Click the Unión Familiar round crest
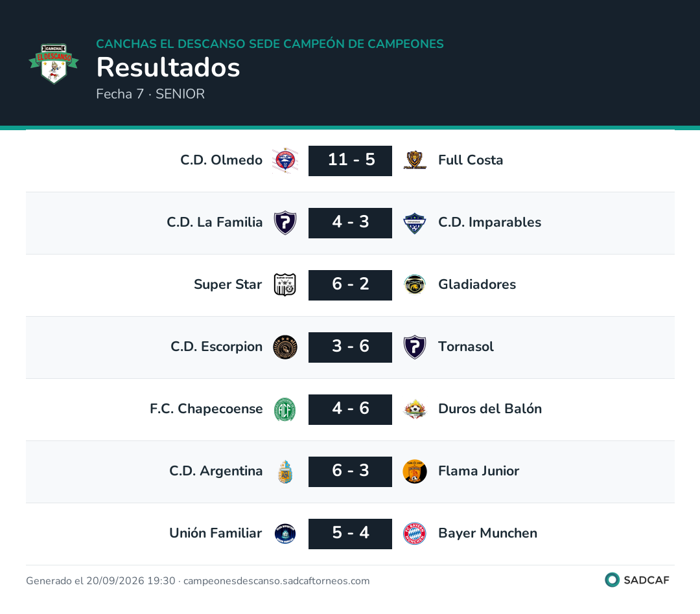The height and width of the screenshot is (614, 700). 285,534
